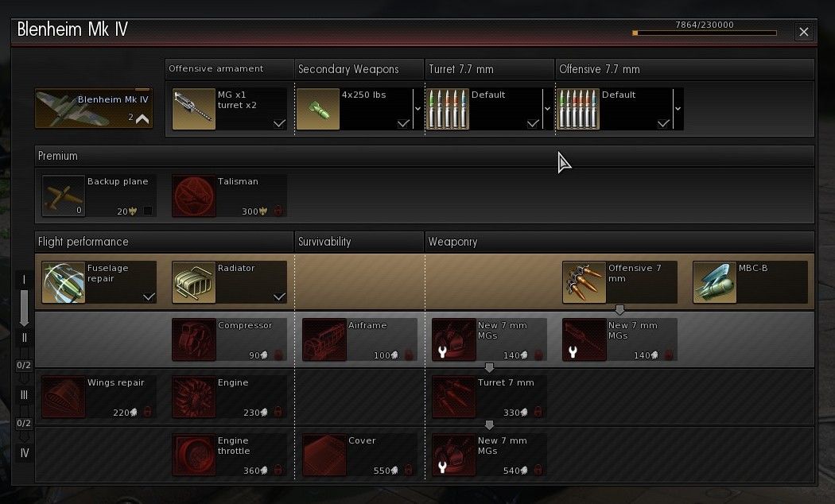Toggle the Fuselage repair checkmark

pyautogui.click(x=150, y=297)
